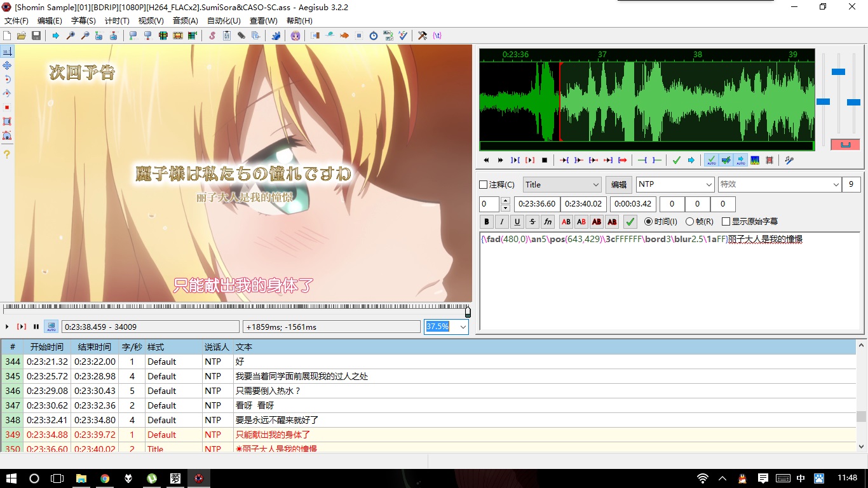Stop audio playback with the square button
The image size is (868, 488).
point(545,160)
